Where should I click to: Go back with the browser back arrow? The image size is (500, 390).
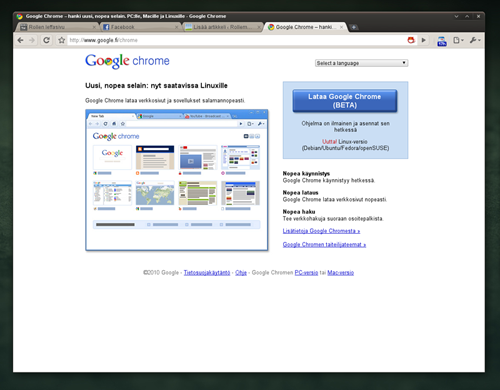[x=20, y=40]
